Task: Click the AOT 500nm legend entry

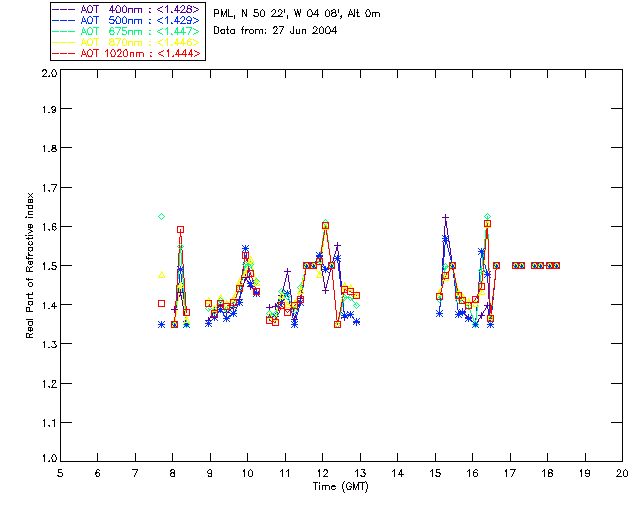Action: pyautogui.click(x=127, y=20)
